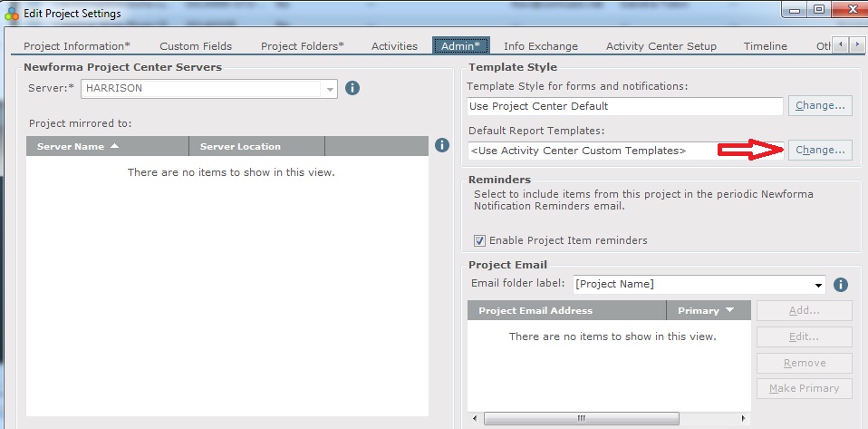Click the info icon next to Server dropdown
The width and height of the screenshot is (868, 429).
352,88
